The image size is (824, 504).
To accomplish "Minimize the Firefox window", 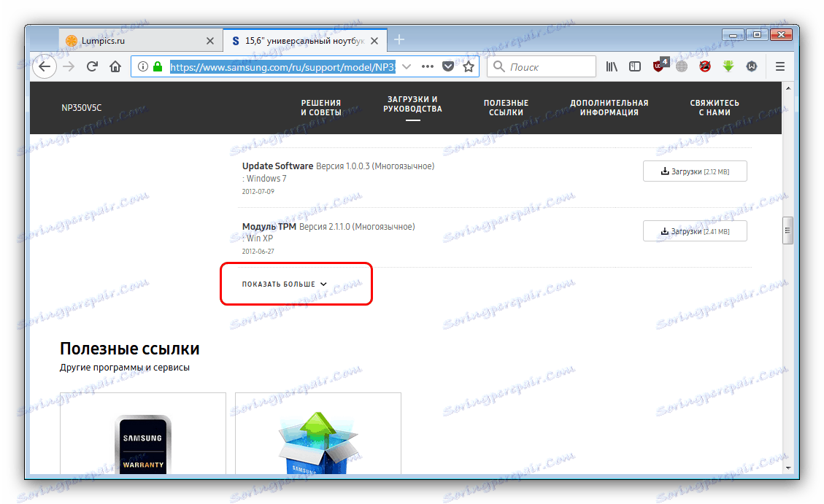I will (x=733, y=35).
